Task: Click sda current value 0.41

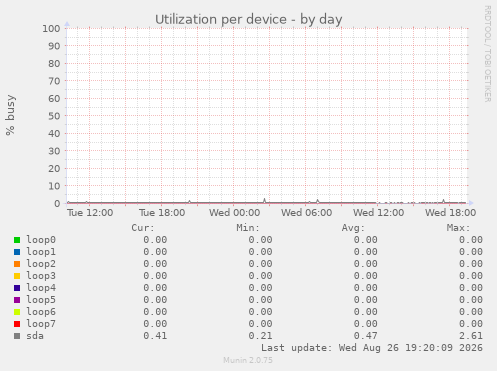Action: [155, 336]
